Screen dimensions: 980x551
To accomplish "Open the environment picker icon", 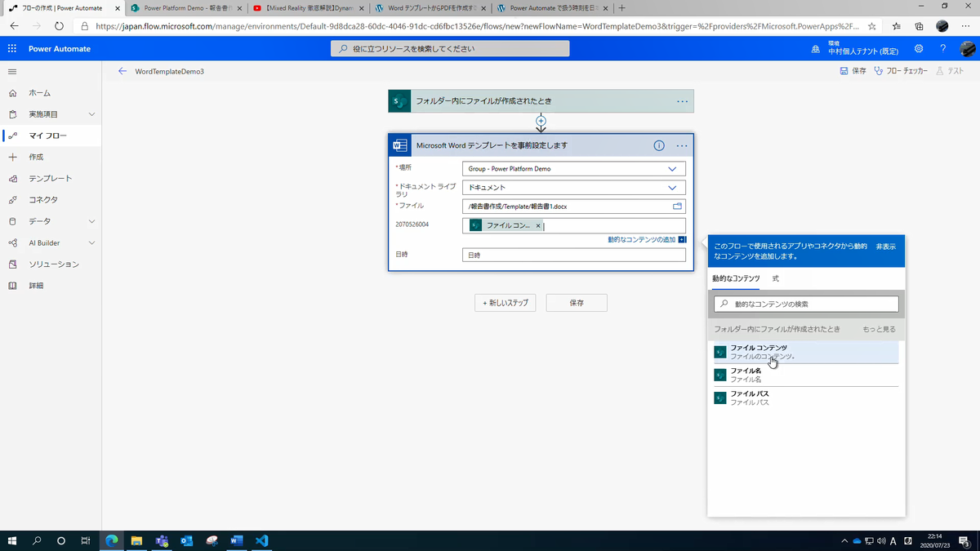I will tap(815, 49).
